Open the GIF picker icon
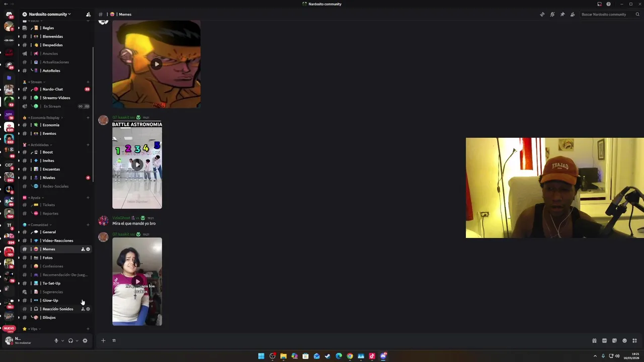Image resolution: width=644 pixels, height=362 pixels. pos(604,341)
